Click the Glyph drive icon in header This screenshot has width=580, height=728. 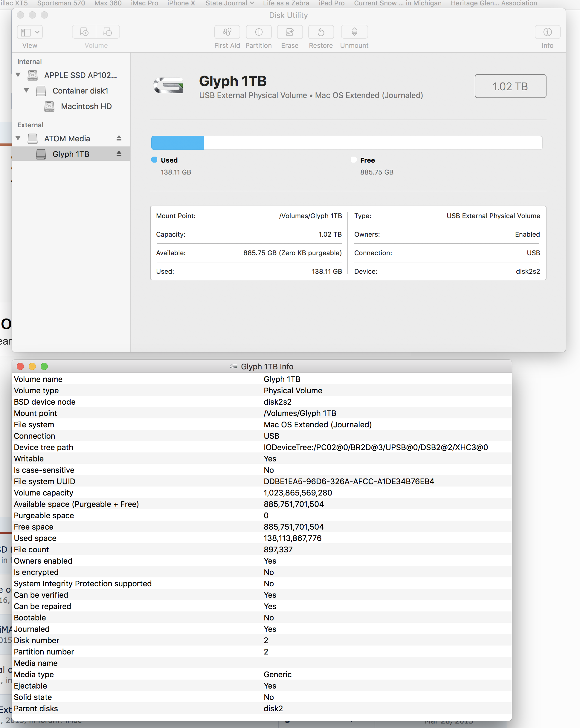point(169,85)
